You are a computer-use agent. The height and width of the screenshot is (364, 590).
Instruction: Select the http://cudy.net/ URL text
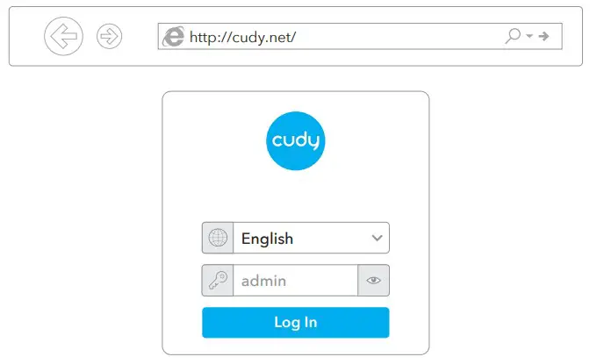point(242,37)
